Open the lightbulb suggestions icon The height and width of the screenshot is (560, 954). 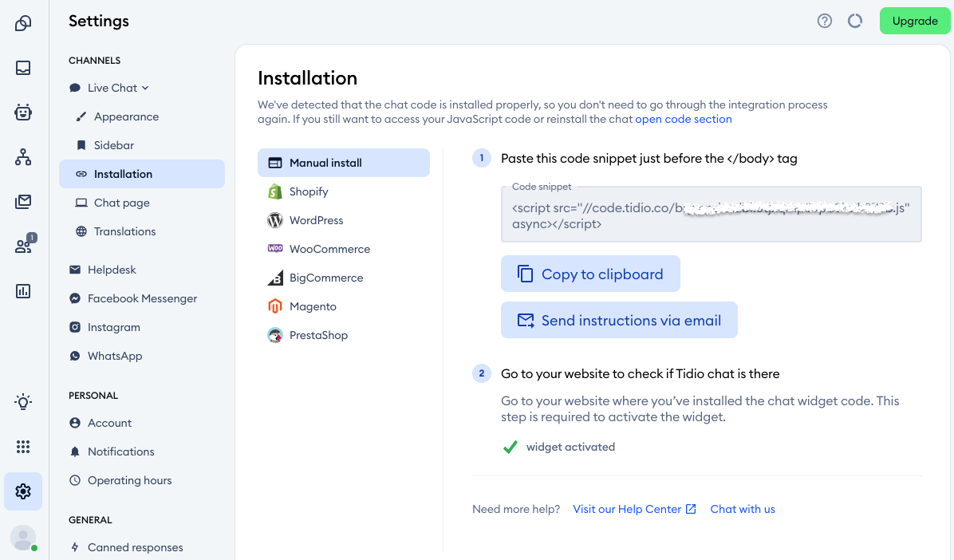[22, 401]
